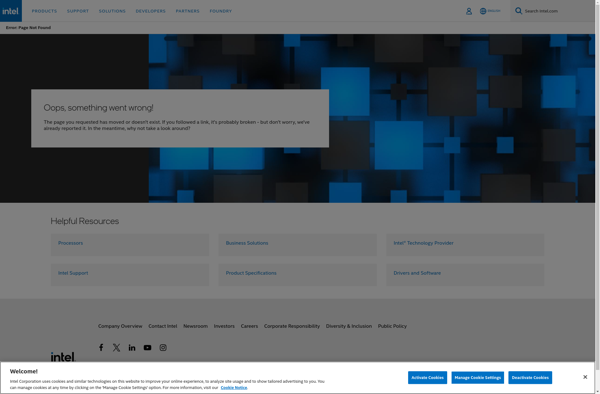Image resolution: width=600 pixels, height=394 pixels.
Task: Click the search magnifier icon
Action: click(x=518, y=11)
